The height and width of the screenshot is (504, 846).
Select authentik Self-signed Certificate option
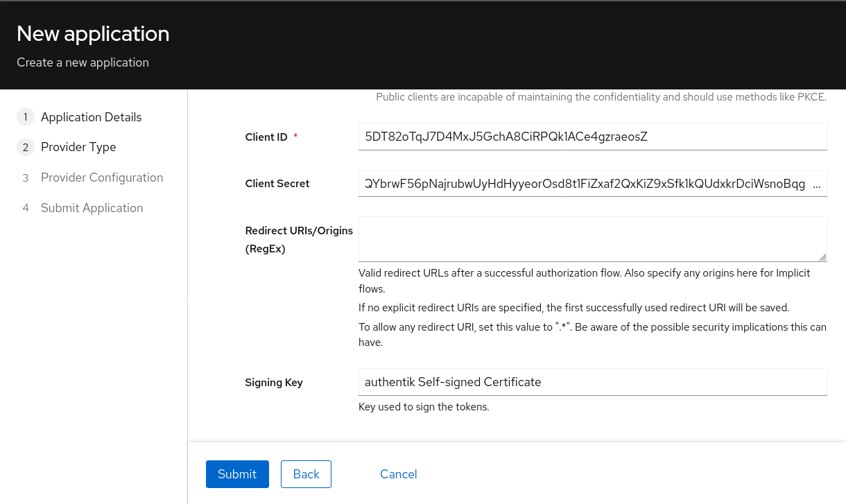[453, 381]
